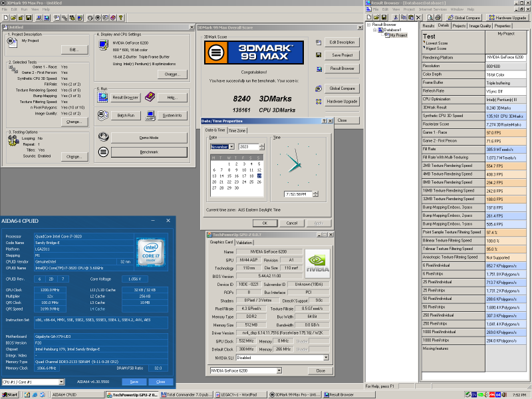Open the Results tab in Result Browser

428,26
